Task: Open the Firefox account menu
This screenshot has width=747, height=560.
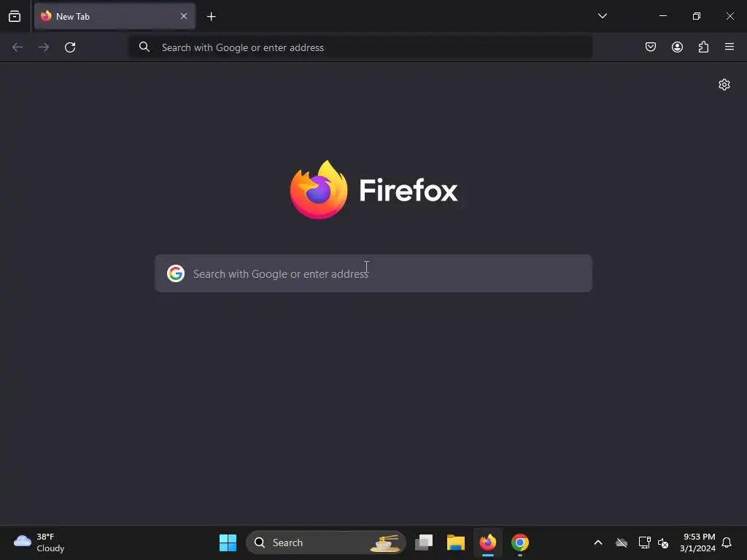Action: 677,47
